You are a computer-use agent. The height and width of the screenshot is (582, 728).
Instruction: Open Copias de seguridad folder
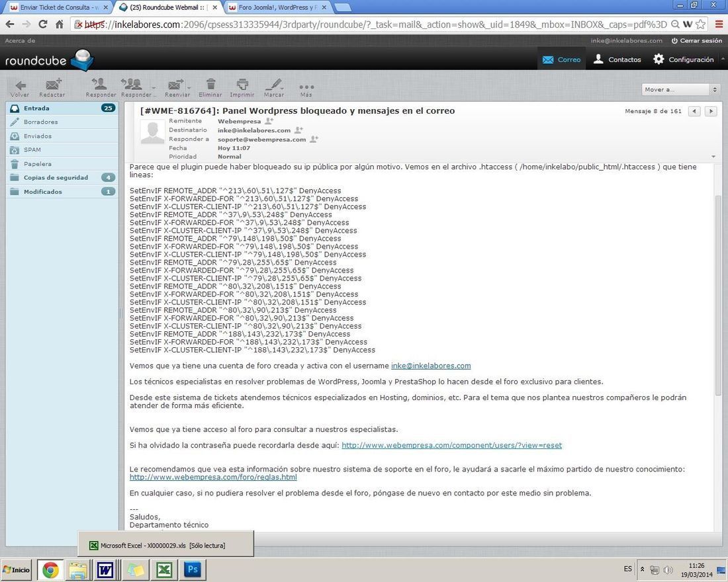62,177
